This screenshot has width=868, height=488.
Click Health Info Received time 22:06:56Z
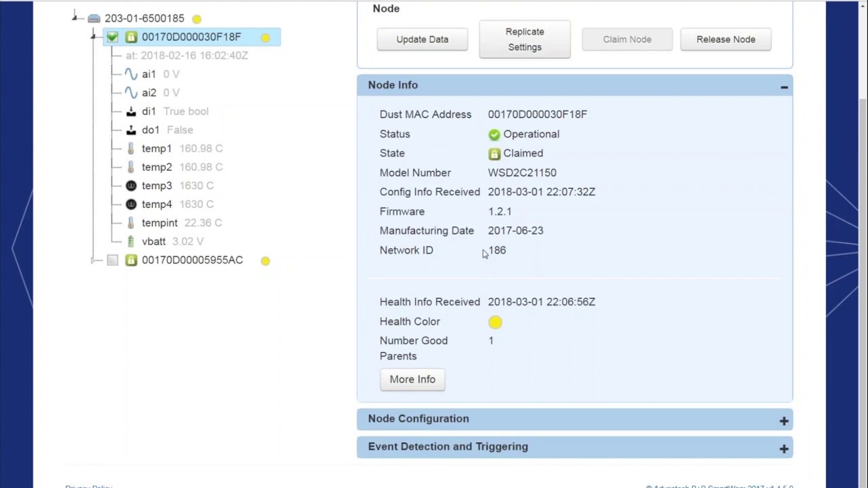(571, 302)
